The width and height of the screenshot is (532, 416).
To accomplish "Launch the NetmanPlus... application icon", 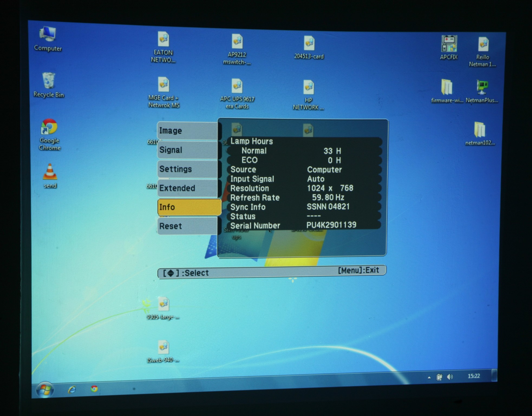I will pyautogui.click(x=482, y=92).
